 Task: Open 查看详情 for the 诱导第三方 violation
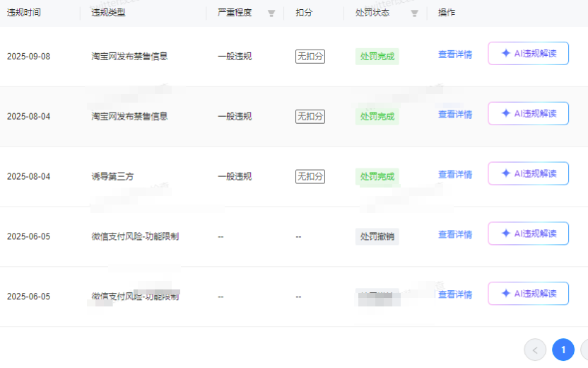[455, 175]
